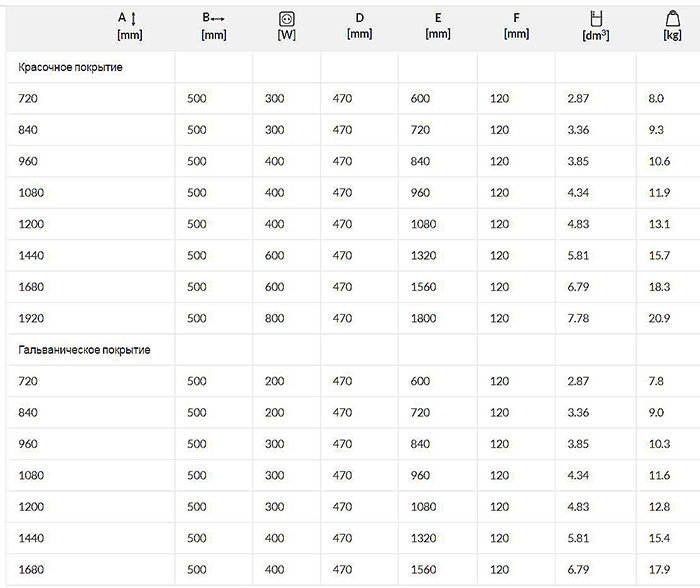This screenshot has width=700, height=588.
Task: Click height 1680 in the row weighing 17.9
Action: (x=31, y=569)
